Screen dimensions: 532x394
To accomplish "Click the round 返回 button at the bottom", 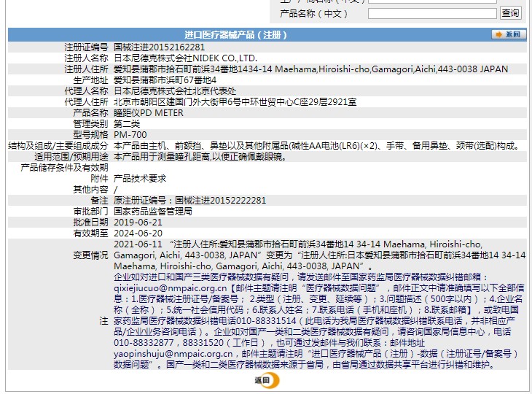I will pyautogui.click(x=267, y=380).
